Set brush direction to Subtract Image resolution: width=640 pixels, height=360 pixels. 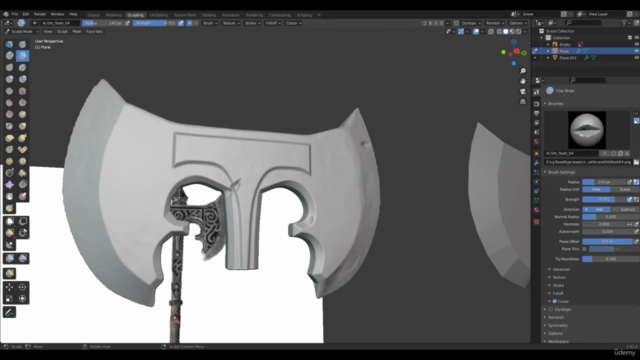click(625, 209)
